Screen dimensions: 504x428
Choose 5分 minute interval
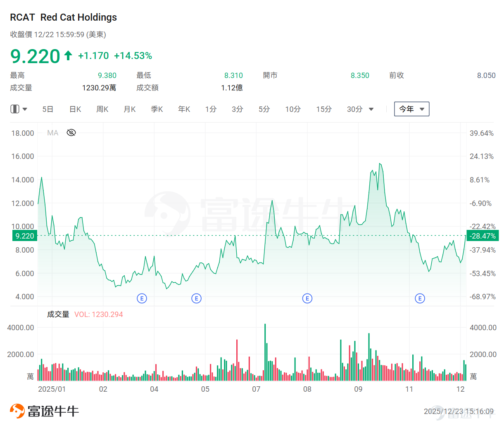(x=264, y=109)
